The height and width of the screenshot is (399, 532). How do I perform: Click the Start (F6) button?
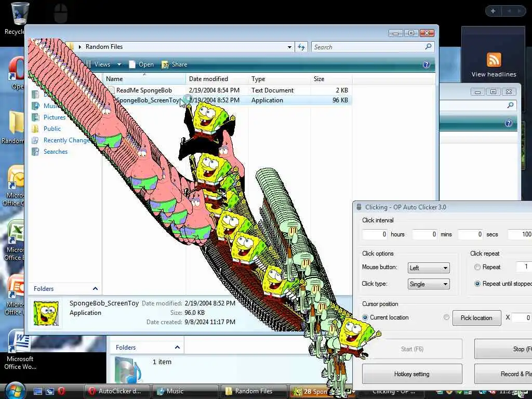coord(412,349)
